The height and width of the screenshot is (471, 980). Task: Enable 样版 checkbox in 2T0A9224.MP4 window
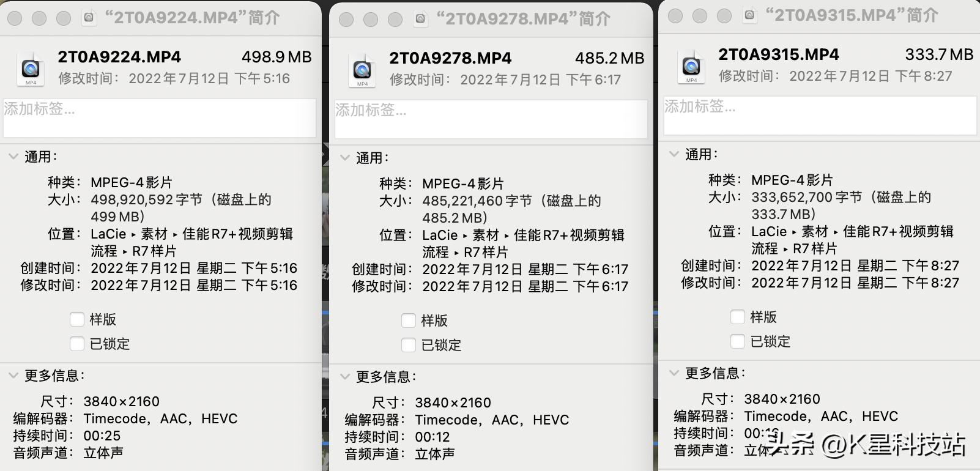click(77, 319)
